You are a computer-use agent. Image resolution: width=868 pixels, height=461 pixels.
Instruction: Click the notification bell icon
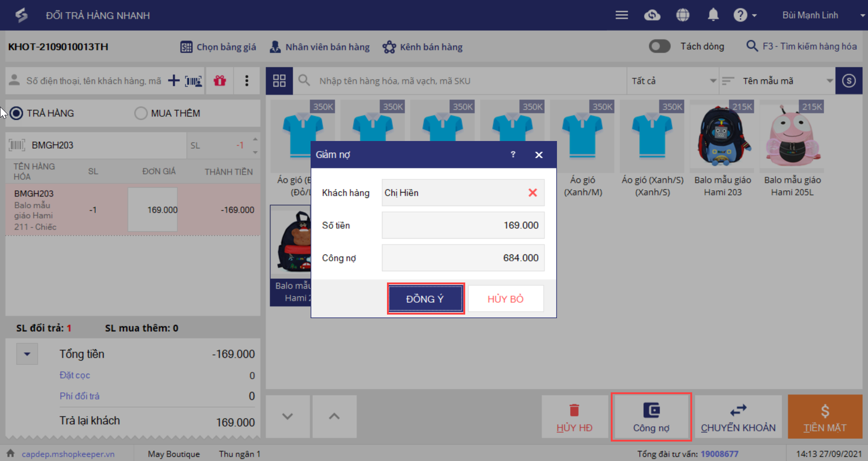click(x=713, y=15)
